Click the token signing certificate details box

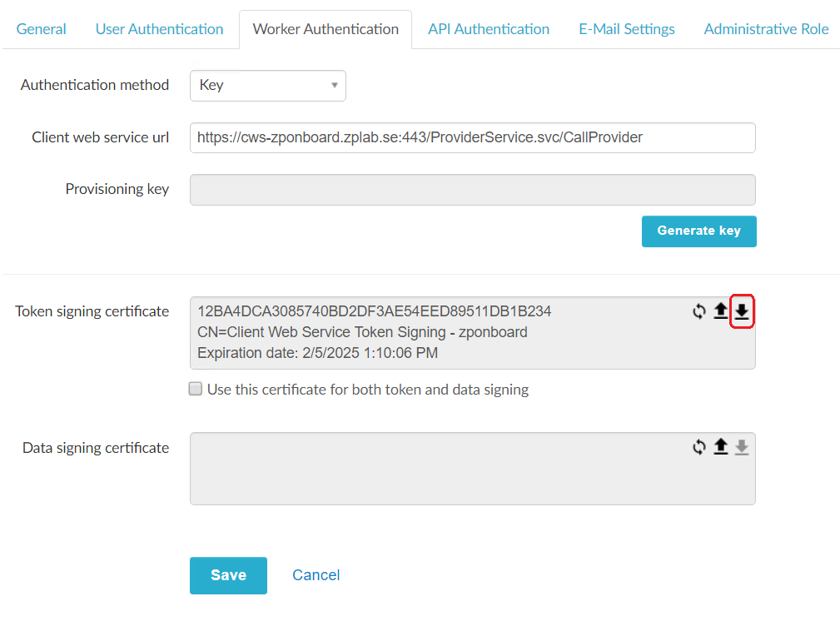click(441, 331)
